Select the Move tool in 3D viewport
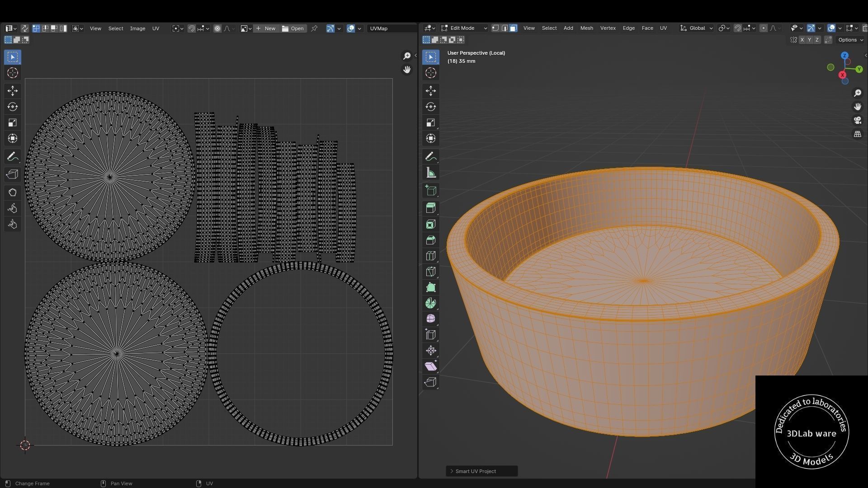 430,91
